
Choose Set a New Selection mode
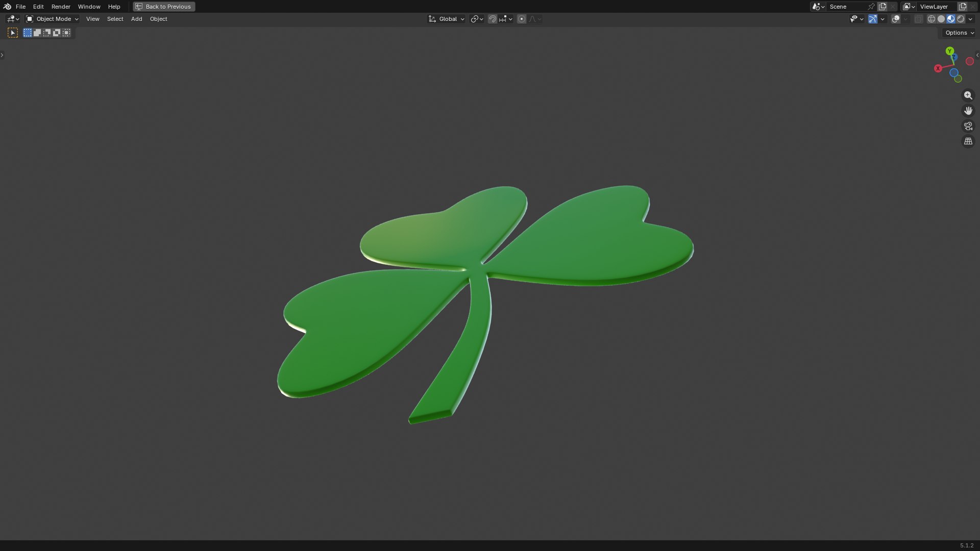click(x=28, y=33)
